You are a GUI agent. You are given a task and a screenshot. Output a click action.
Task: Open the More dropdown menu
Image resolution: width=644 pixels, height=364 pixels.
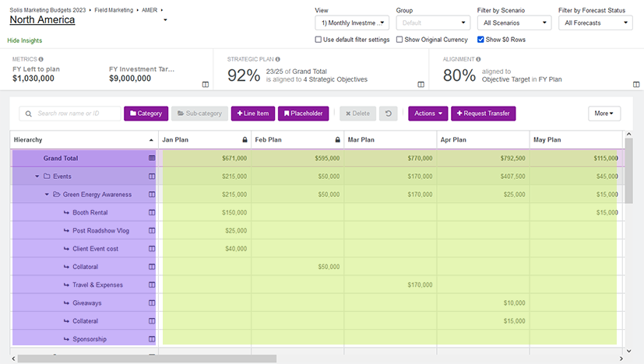(x=604, y=114)
